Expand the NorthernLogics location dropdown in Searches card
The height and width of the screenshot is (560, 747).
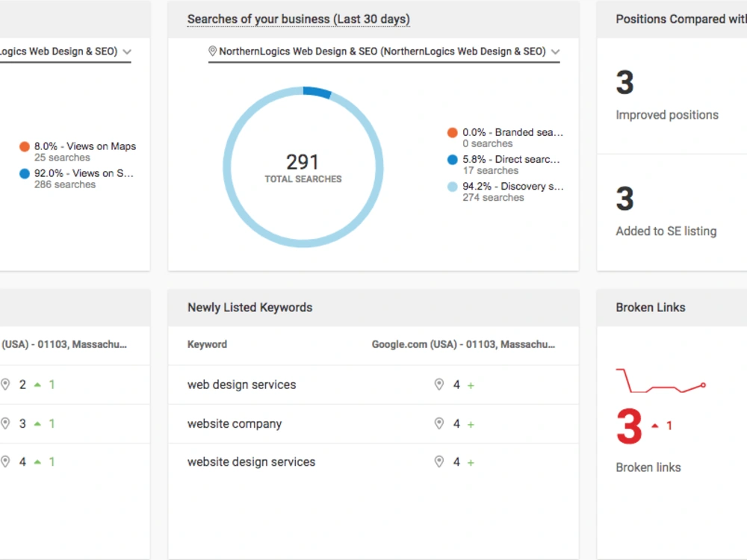tap(384, 52)
